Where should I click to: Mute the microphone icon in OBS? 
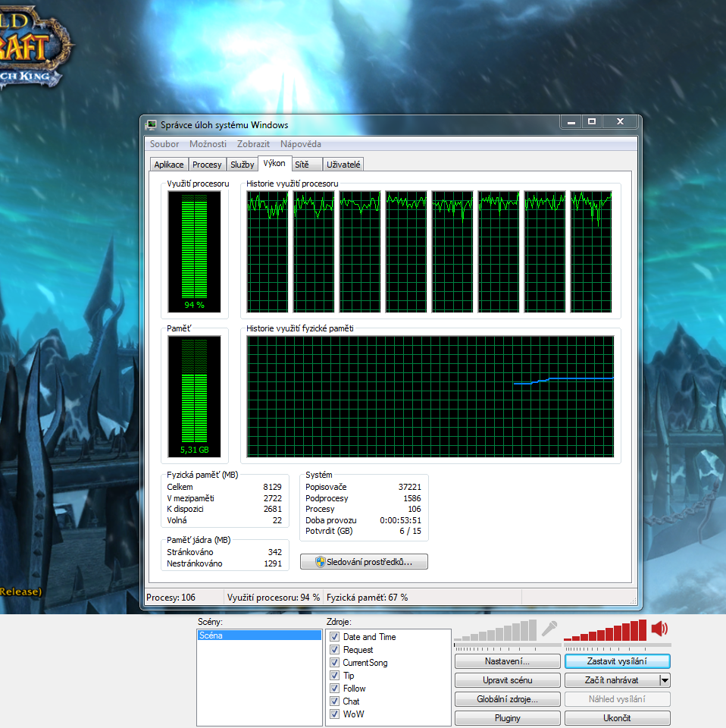[549, 629]
